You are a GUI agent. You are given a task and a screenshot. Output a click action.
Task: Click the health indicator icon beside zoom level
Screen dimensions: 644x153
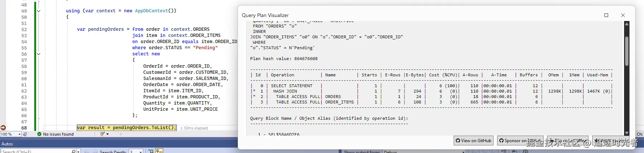coord(25,134)
